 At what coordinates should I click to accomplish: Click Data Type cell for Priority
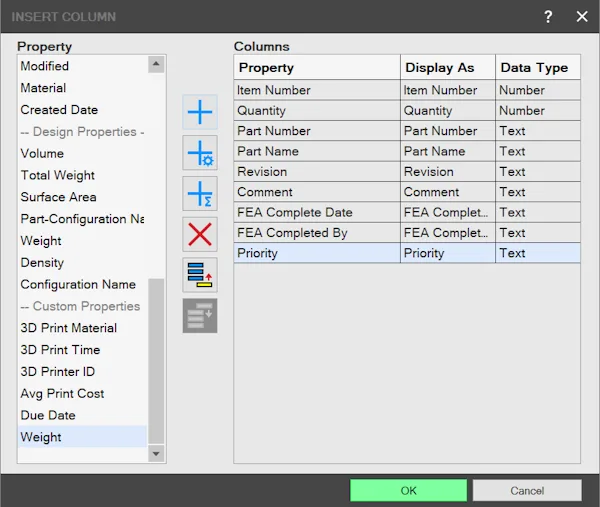click(x=538, y=253)
